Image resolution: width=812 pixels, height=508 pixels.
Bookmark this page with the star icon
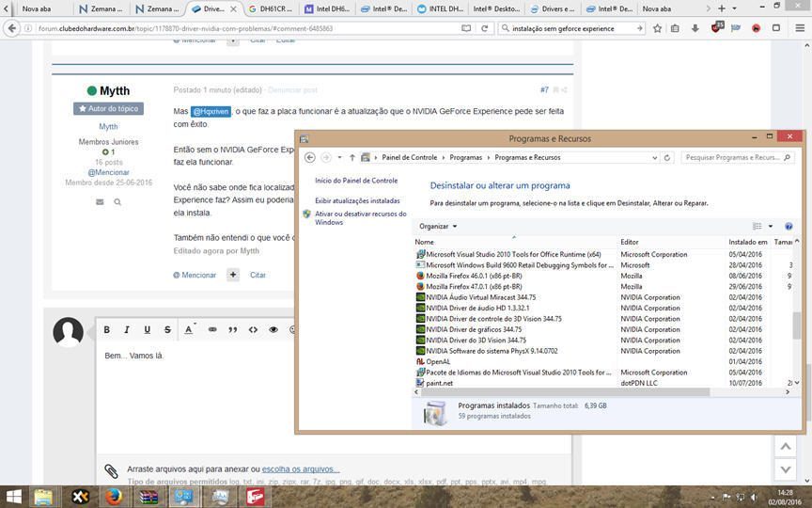coord(657,28)
